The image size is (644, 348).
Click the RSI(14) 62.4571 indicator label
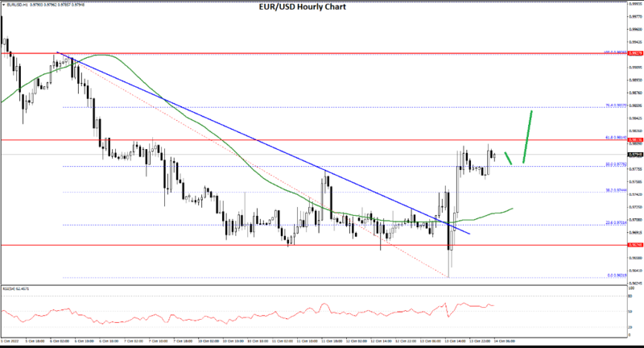click(x=16, y=289)
